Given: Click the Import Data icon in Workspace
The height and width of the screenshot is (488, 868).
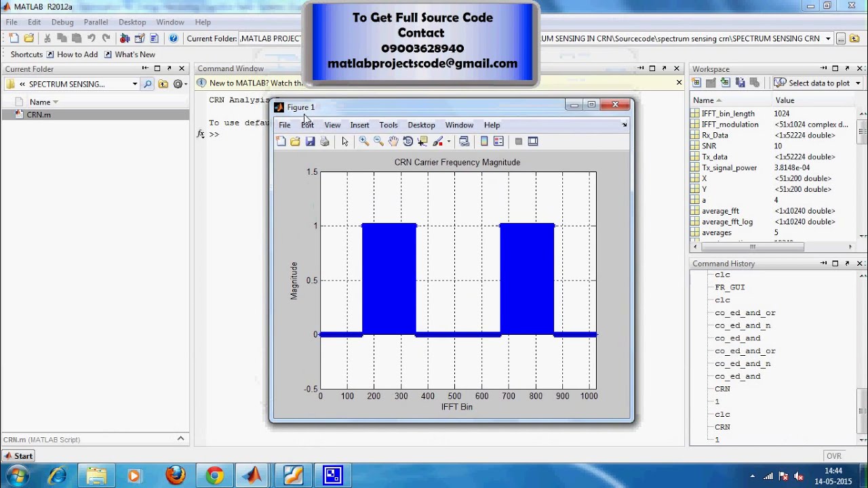Looking at the screenshot, I should pyautogui.click(x=726, y=83).
